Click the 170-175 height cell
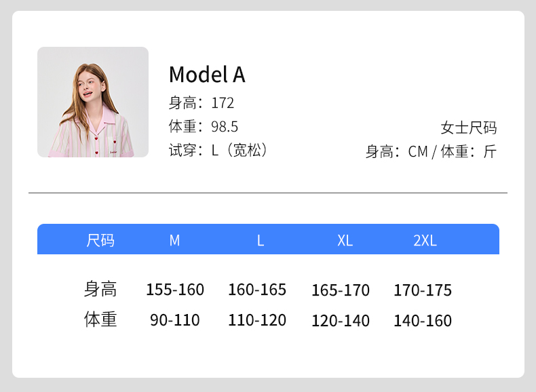The image size is (536, 392). [423, 290]
